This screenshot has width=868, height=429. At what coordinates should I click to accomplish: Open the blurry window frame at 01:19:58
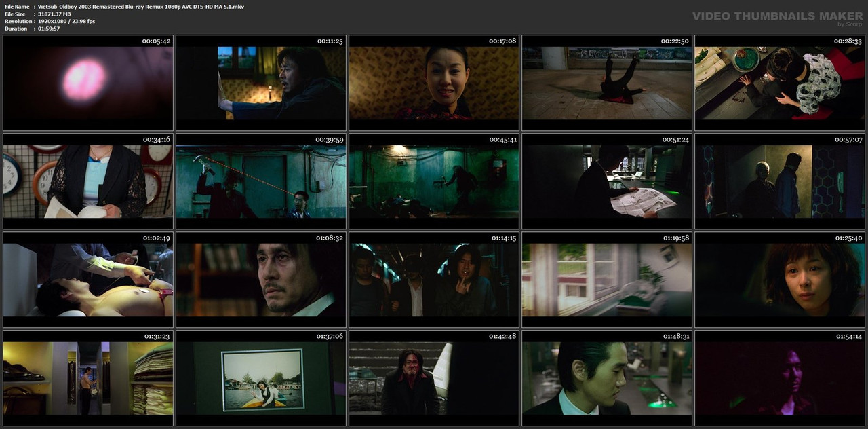point(607,280)
